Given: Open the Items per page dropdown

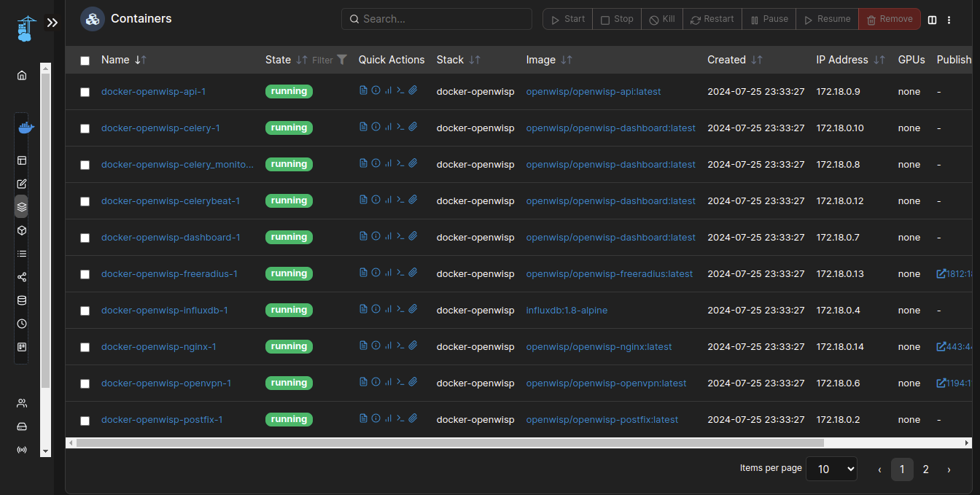Looking at the screenshot, I should tap(831, 469).
